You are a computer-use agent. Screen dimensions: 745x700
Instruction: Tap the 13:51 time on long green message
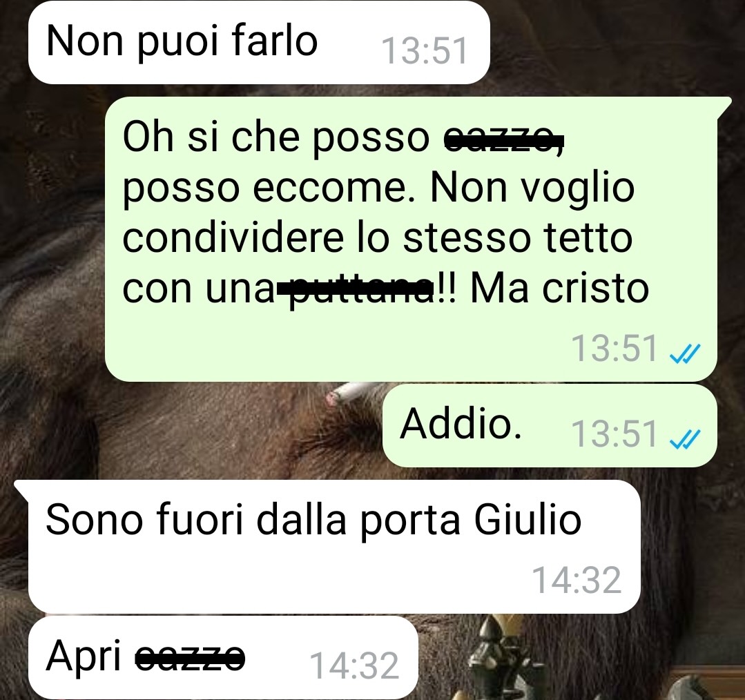[x=614, y=349]
